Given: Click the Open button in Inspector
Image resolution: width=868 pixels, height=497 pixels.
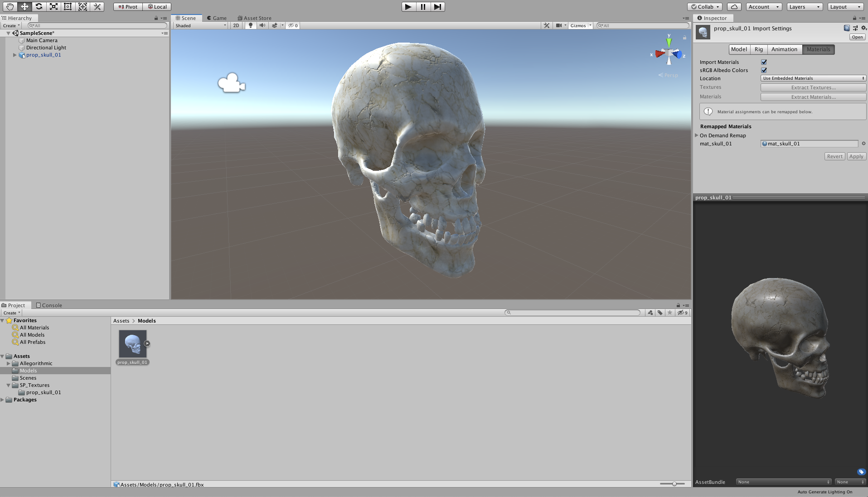Looking at the screenshot, I should (x=857, y=37).
